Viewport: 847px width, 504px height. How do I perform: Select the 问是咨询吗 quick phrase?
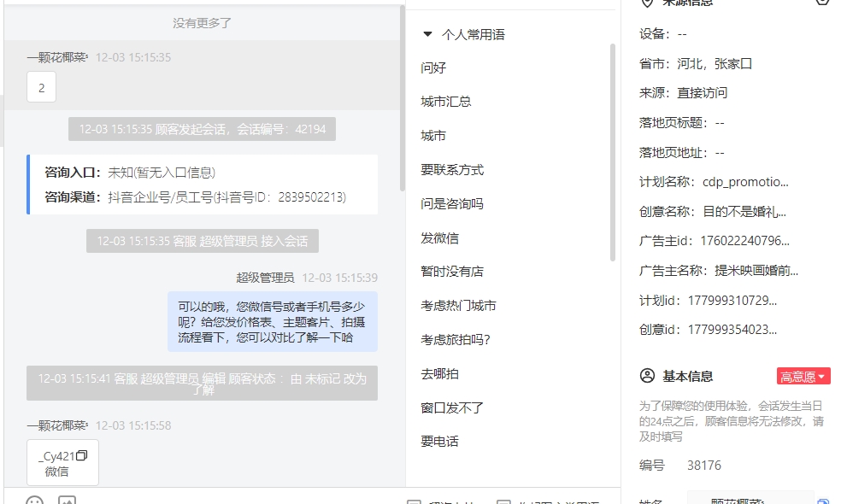coord(452,204)
